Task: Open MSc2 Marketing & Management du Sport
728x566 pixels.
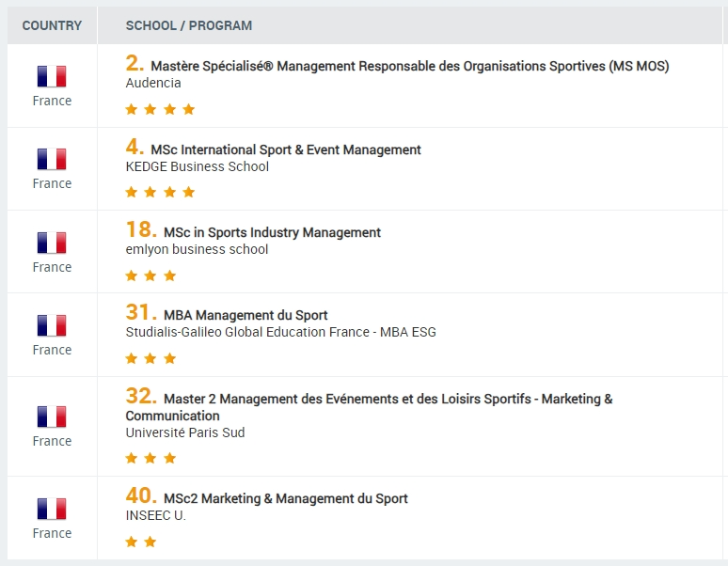Action: 285,498
